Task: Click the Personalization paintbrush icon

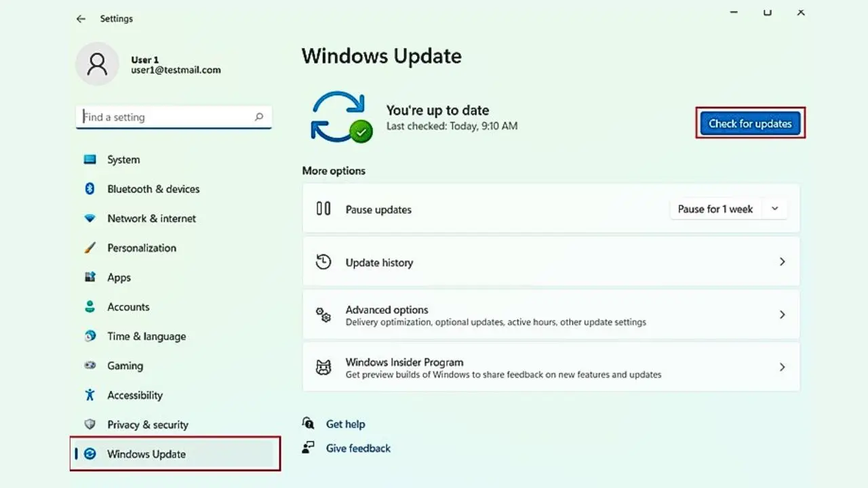Action: 90,248
